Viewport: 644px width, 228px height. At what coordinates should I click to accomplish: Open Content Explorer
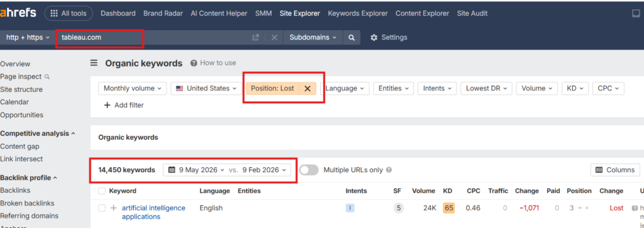point(422,13)
